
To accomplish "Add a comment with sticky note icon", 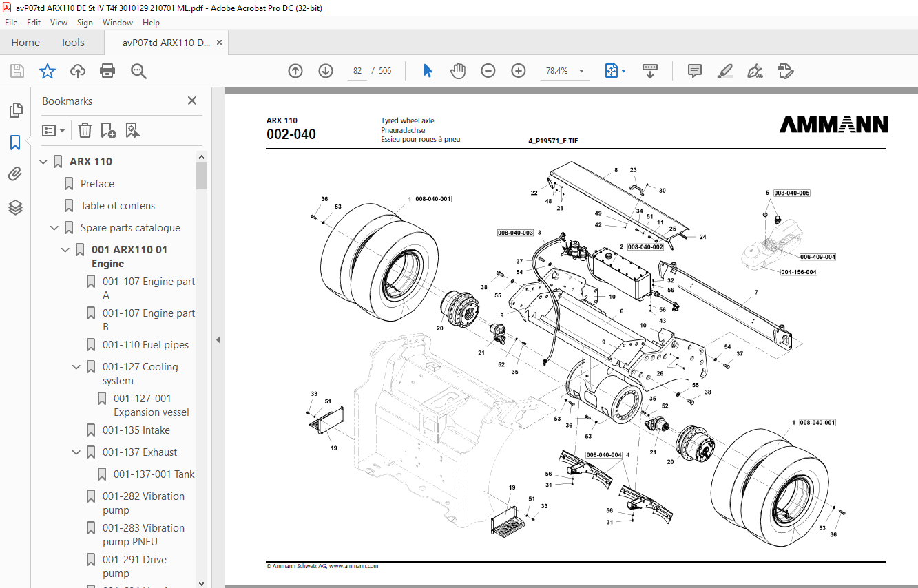I will click(695, 71).
